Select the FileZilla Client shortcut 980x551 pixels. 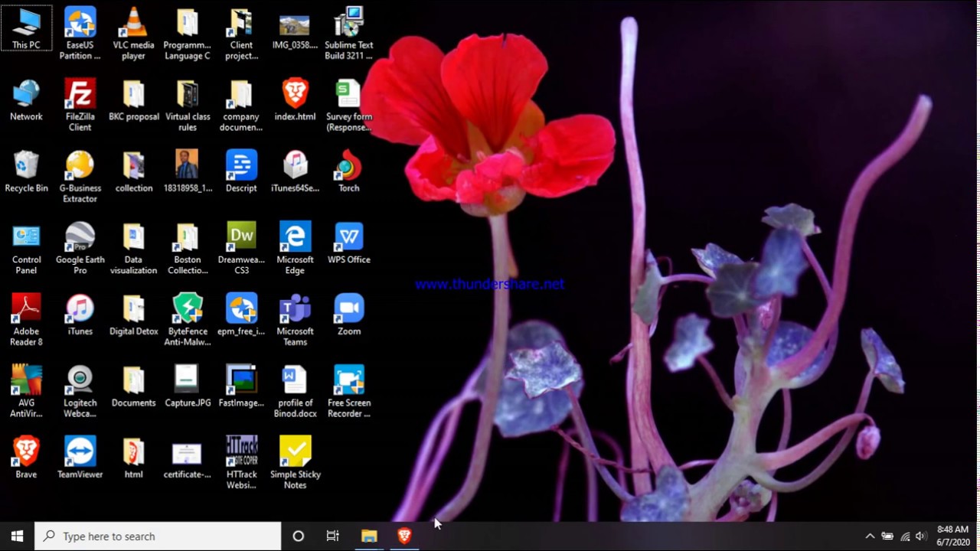pyautogui.click(x=80, y=106)
